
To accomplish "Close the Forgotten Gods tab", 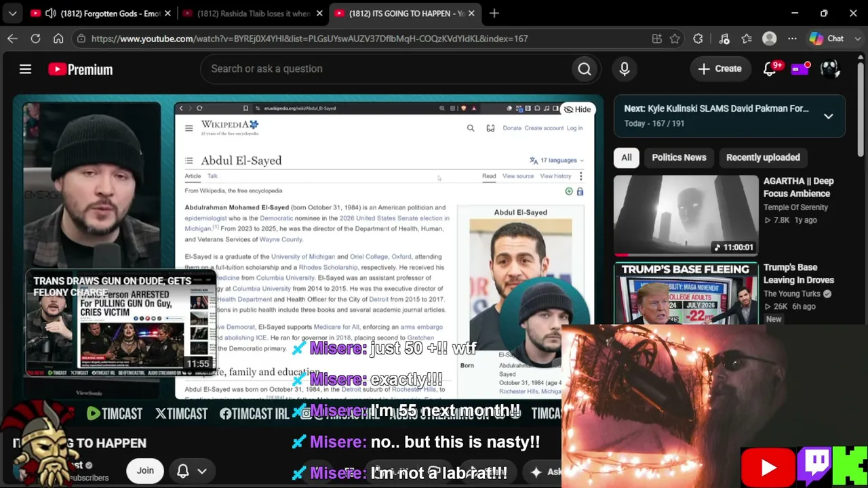I will click(x=167, y=14).
